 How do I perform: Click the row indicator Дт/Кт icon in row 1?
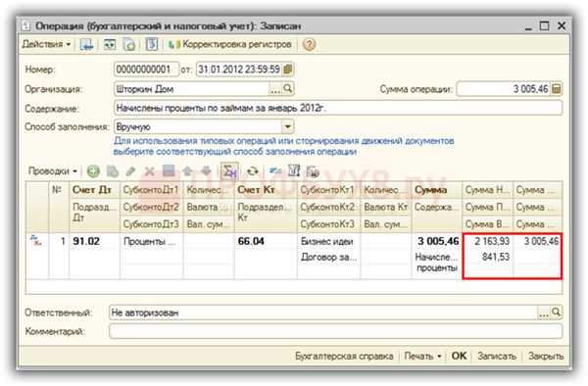coord(35,241)
